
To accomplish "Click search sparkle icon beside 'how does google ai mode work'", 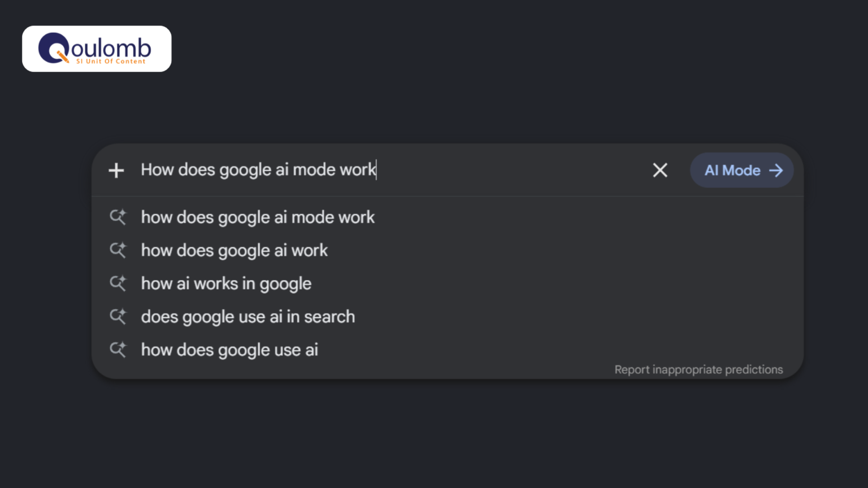I will tap(118, 217).
